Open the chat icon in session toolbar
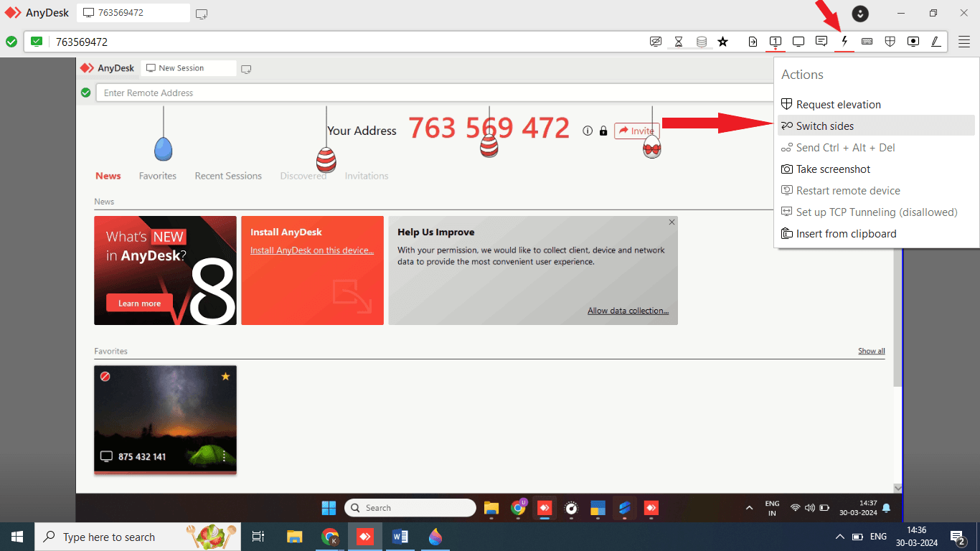980x551 pixels. (821, 42)
